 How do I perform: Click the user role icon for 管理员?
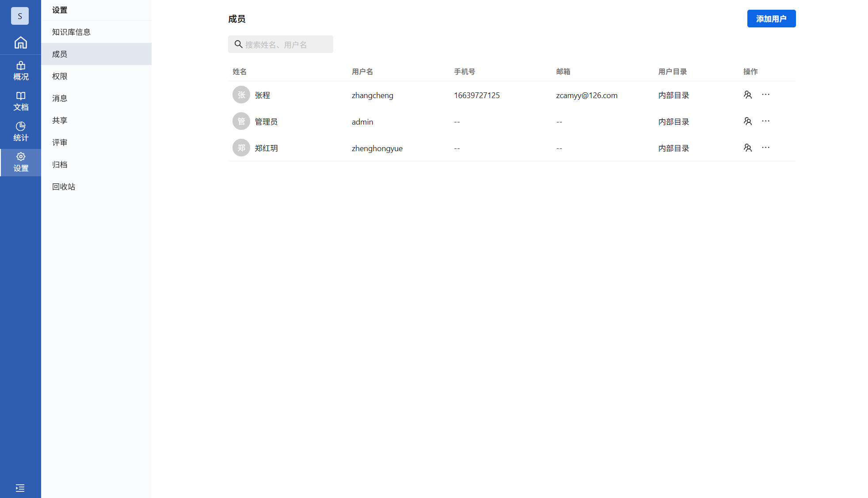pos(747,121)
